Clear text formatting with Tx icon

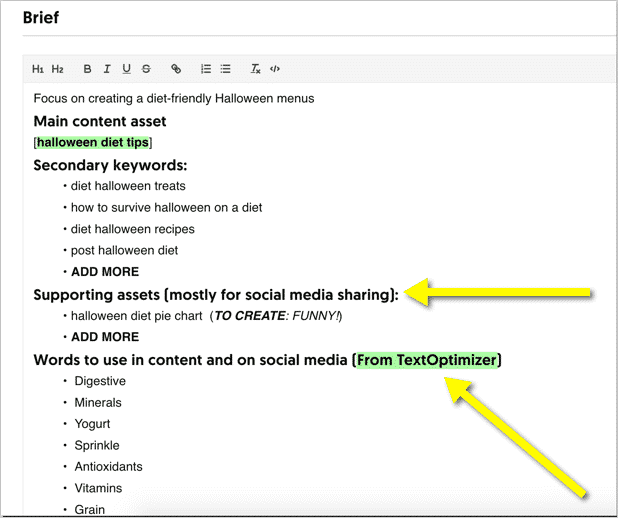pos(255,69)
